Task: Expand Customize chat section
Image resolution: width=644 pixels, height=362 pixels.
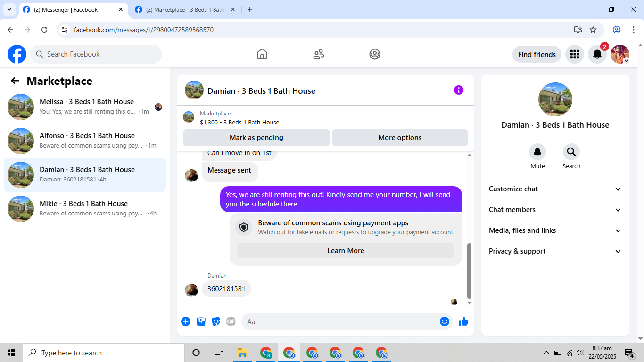Action: pyautogui.click(x=555, y=189)
